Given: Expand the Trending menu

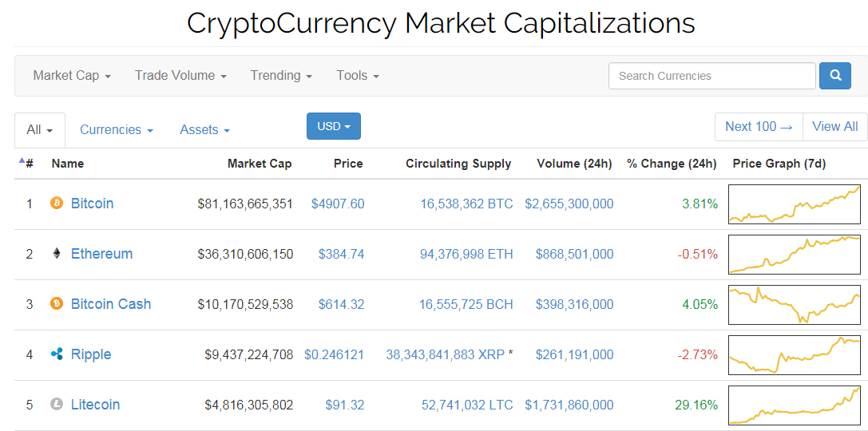Looking at the screenshot, I should [281, 76].
